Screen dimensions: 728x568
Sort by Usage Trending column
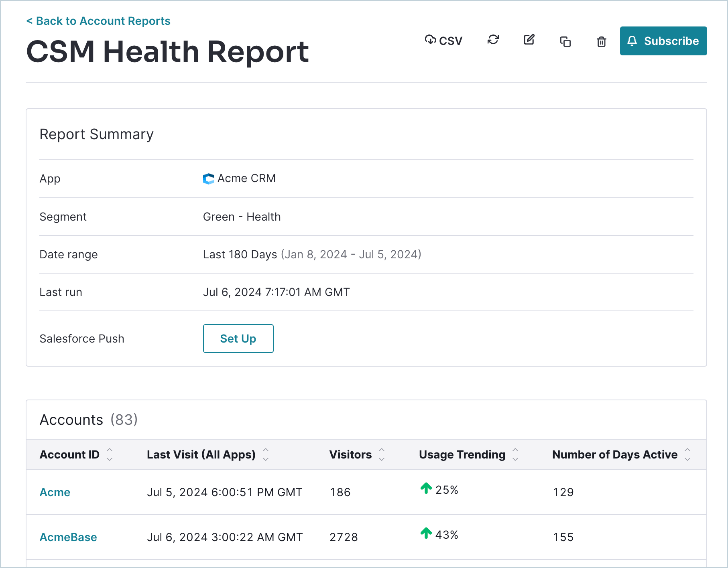pyautogui.click(x=515, y=454)
